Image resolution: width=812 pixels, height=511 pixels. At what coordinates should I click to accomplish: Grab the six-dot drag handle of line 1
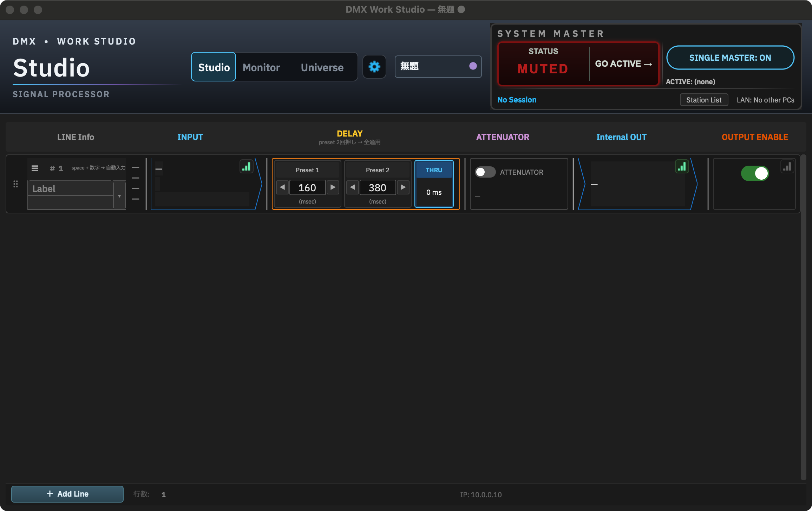click(15, 184)
